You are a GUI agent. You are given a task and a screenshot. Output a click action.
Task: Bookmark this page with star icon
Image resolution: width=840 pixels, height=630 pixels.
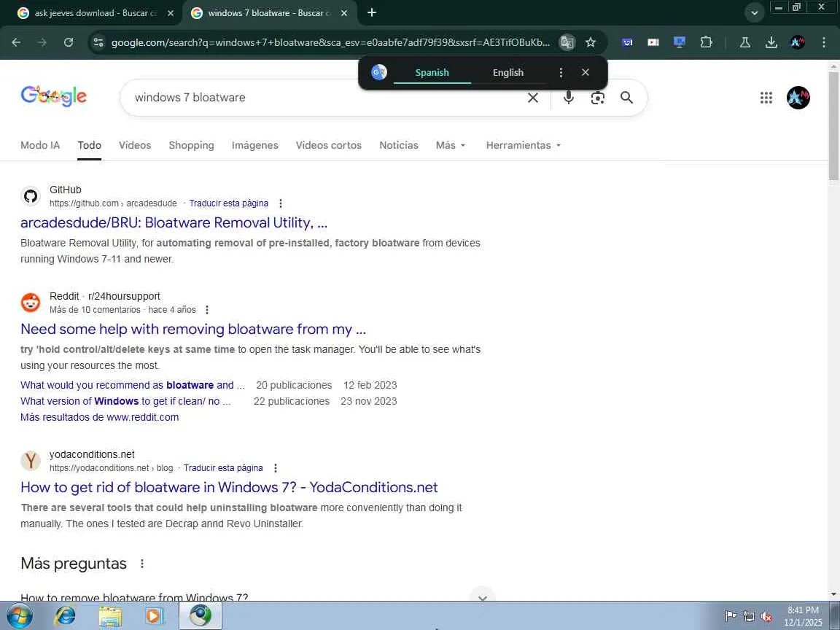pyautogui.click(x=591, y=42)
